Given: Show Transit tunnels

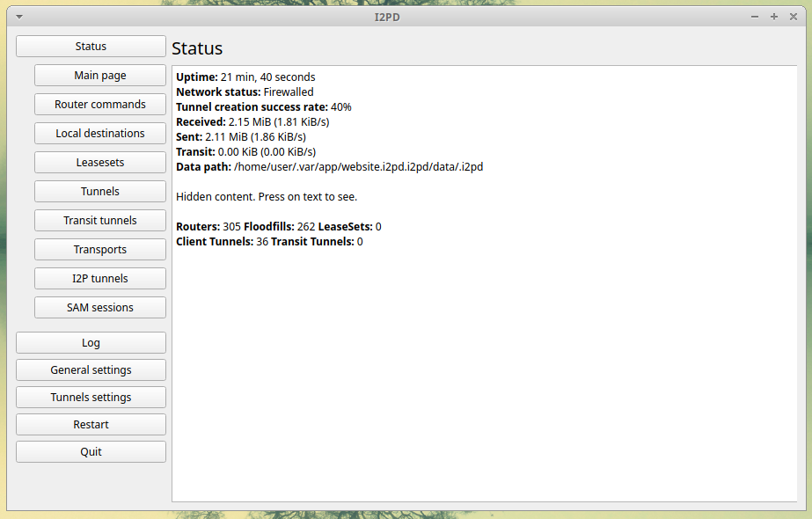Looking at the screenshot, I should click(100, 221).
